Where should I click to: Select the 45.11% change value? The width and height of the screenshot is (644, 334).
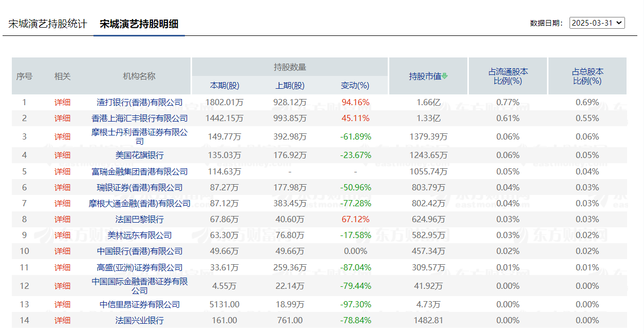coord(355,118)
